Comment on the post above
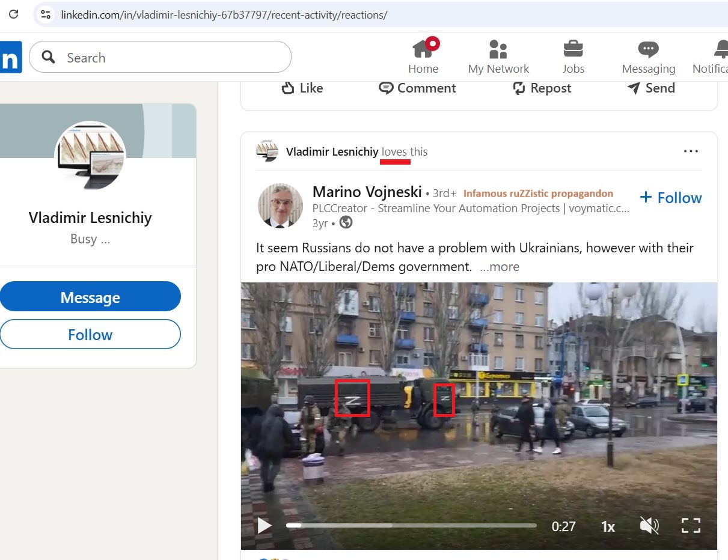The height and width of the screenshot is (560, 728). pyautogui.click(x=417, y=88)
